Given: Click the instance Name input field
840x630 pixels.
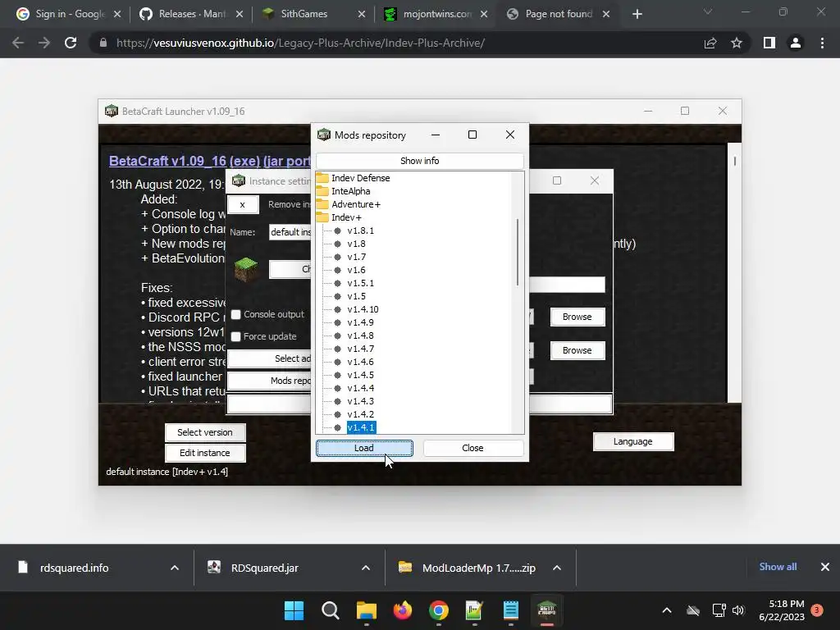Looking at the screenshot, I should (x=290, y=232).
